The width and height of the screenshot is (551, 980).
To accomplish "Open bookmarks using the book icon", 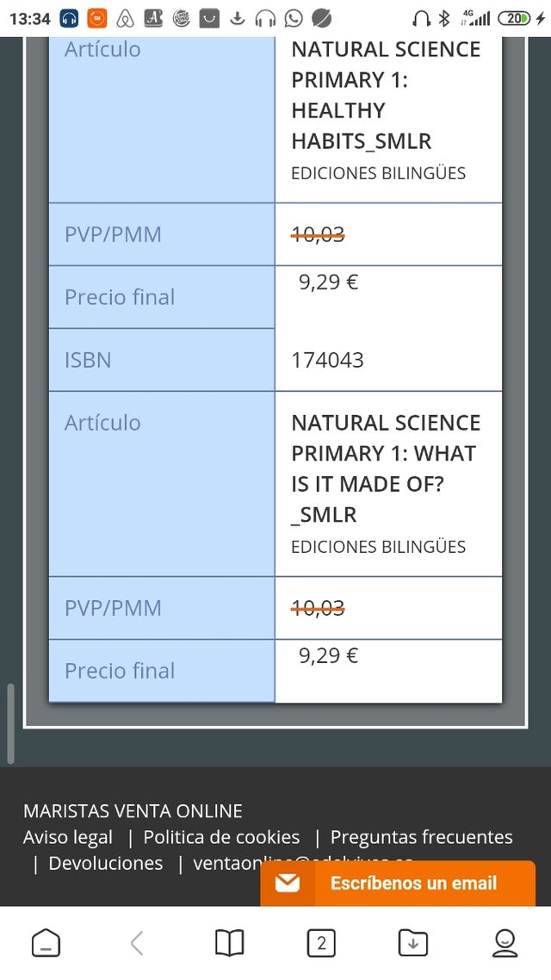I will click(x=230, y=942).
